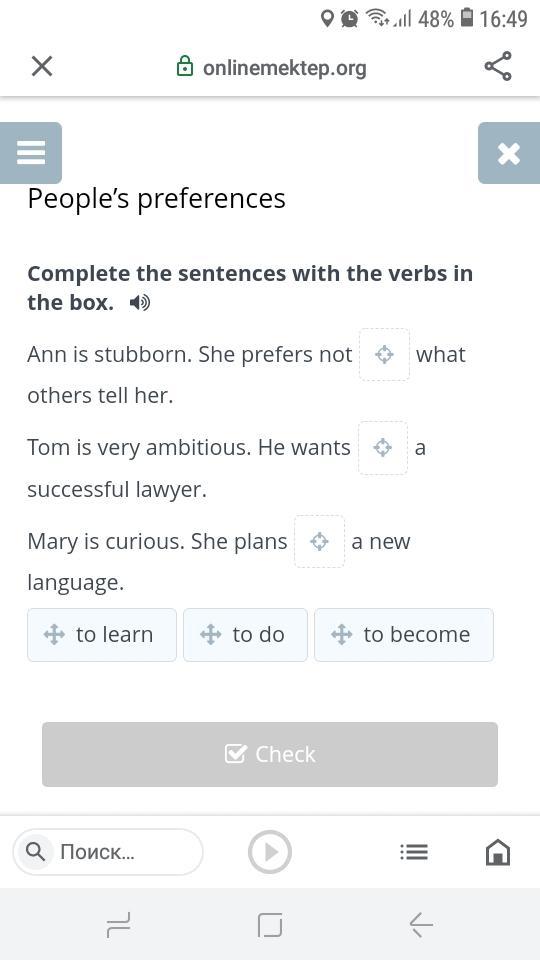
Task: Tap the blank slot after 'She prefers not'
Action: [x=384, y=354]
